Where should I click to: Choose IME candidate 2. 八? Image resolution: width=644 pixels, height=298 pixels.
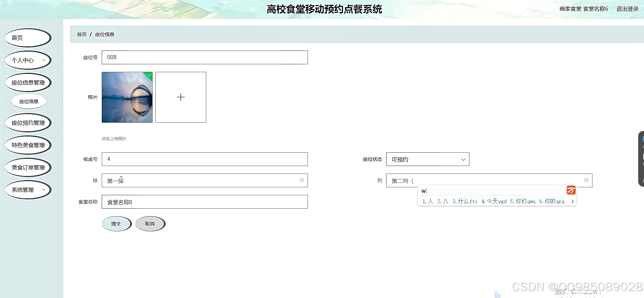443,201
